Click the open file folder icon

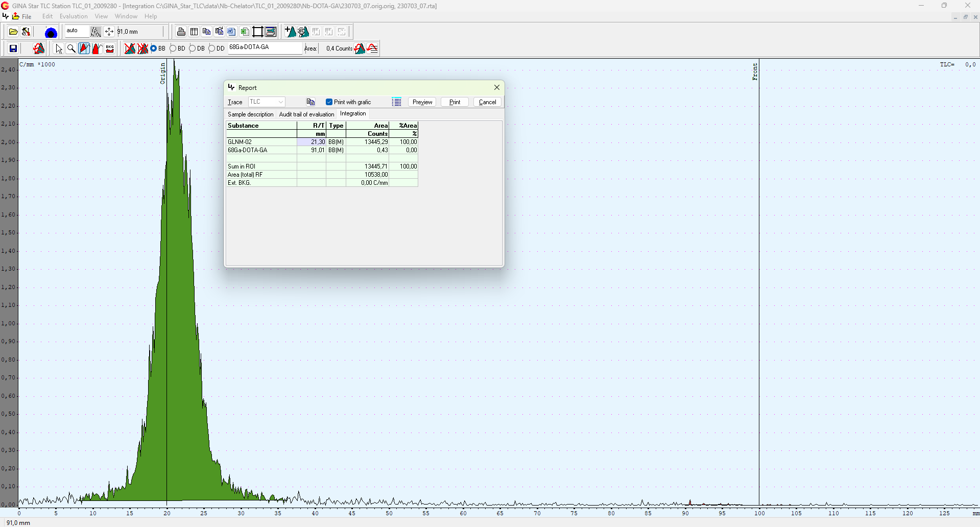pyautogui.click(x=13, y=32)
